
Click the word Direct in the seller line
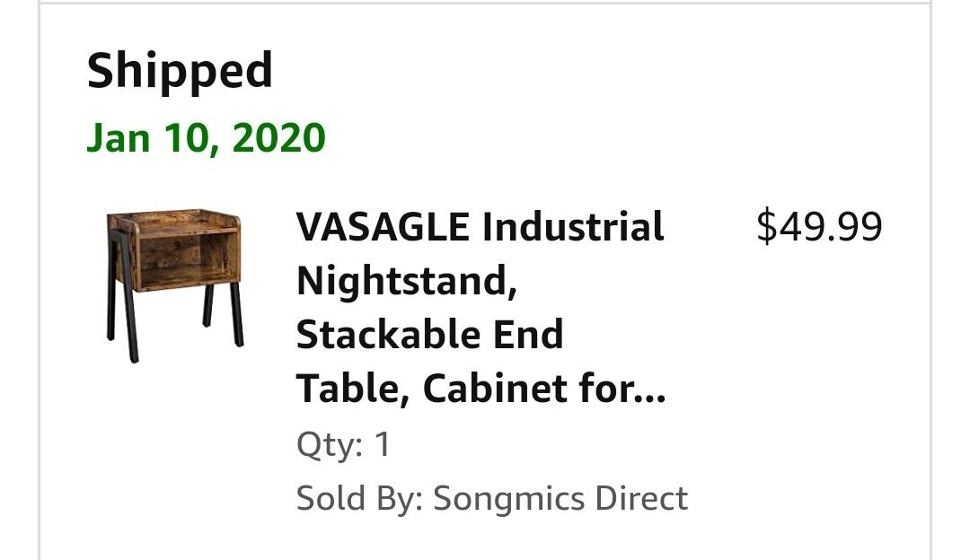pyautogui.click(x=644, y=497)
